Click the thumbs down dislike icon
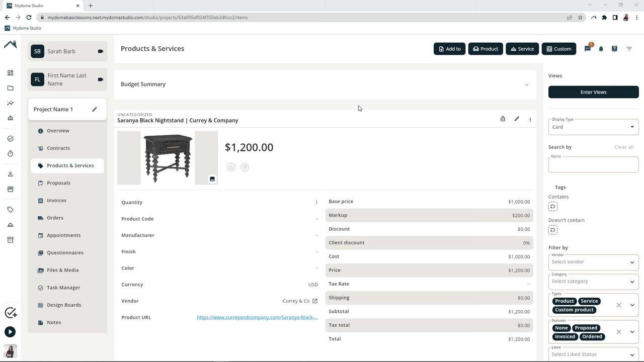644x362 pixels. (x=245, y=167)
